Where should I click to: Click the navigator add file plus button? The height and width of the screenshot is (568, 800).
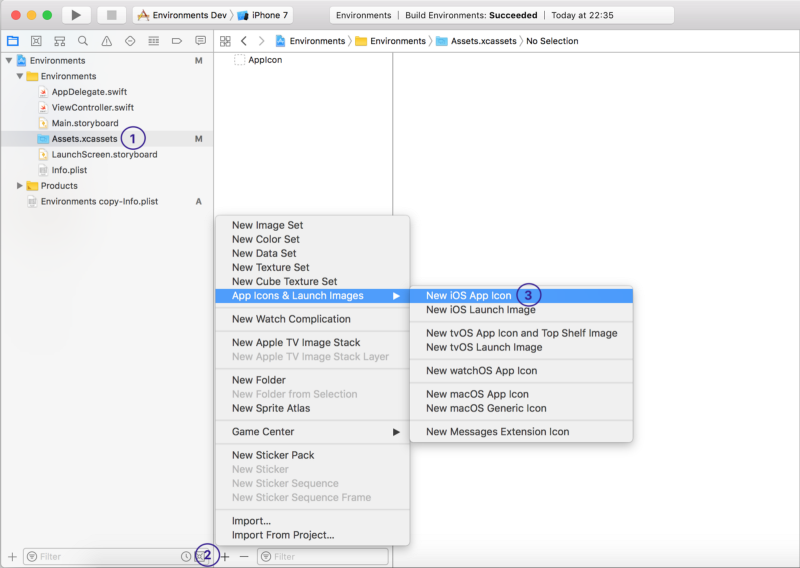pos(12,557)
